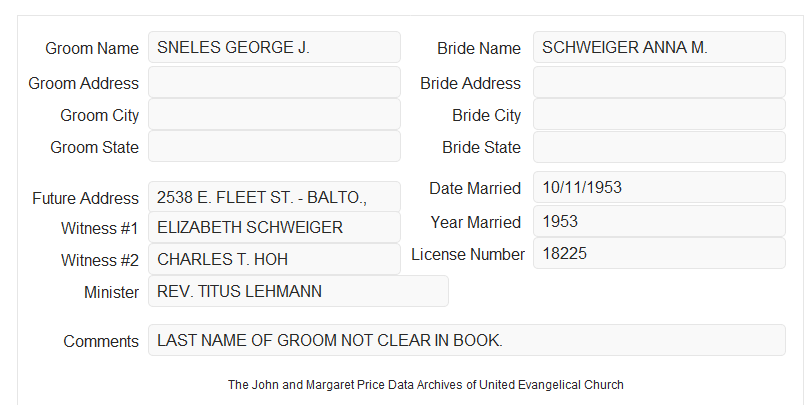Focus the empty Bride Address field
Viewport: 805px width, 405px height.
tap(659, 82)
